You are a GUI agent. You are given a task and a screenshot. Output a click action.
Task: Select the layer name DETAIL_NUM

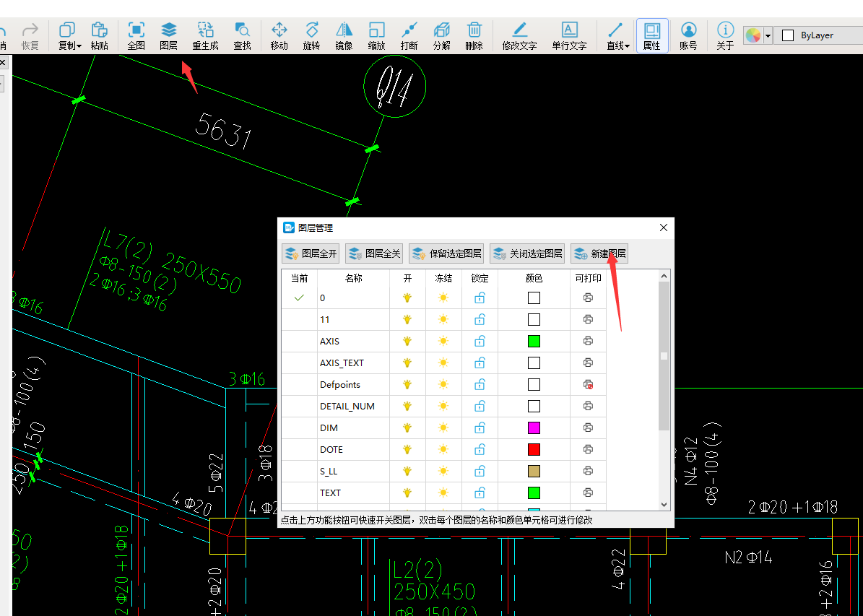pyautogui.click(x=347, y=407)
